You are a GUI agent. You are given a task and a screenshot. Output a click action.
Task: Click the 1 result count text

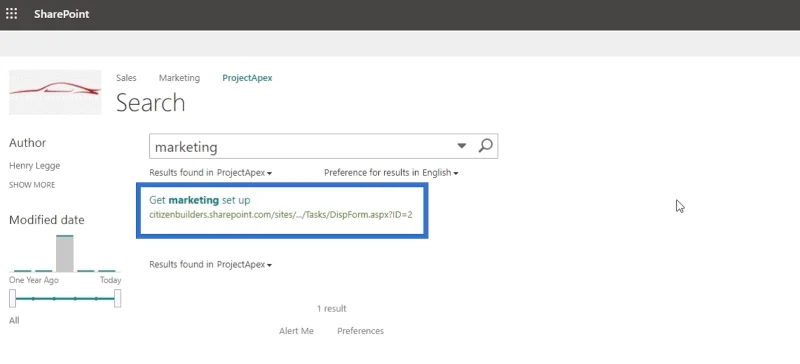[332, 309]
